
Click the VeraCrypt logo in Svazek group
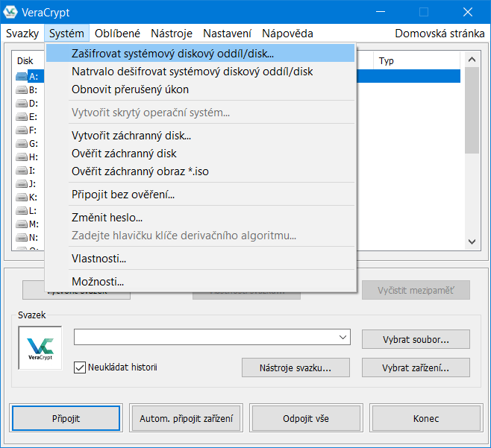(x=40, y=348)
